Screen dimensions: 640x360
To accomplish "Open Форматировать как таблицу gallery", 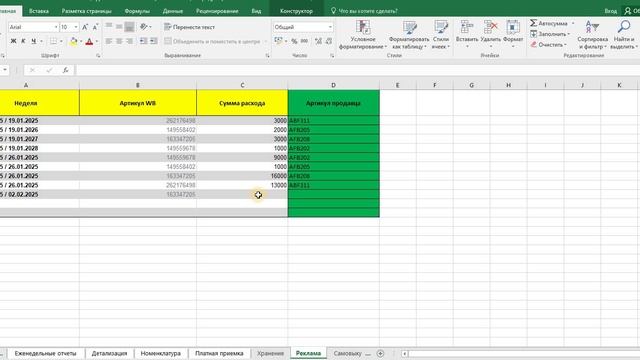I will [x=409, y=35].
